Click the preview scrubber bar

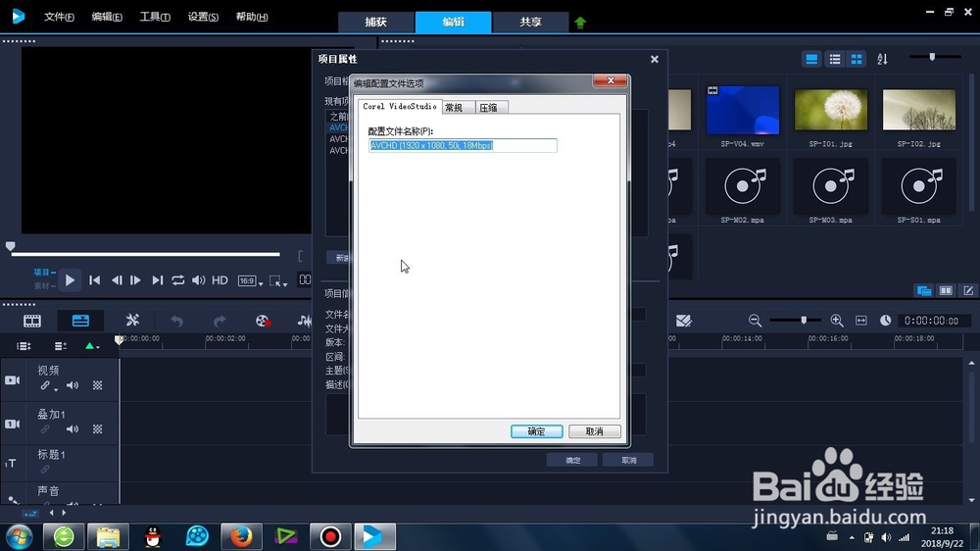pyautogui.click(x=145, y=254)
